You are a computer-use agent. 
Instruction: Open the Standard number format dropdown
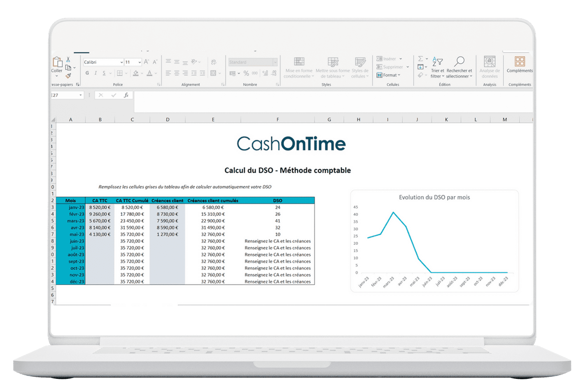[x=275, y=62]
